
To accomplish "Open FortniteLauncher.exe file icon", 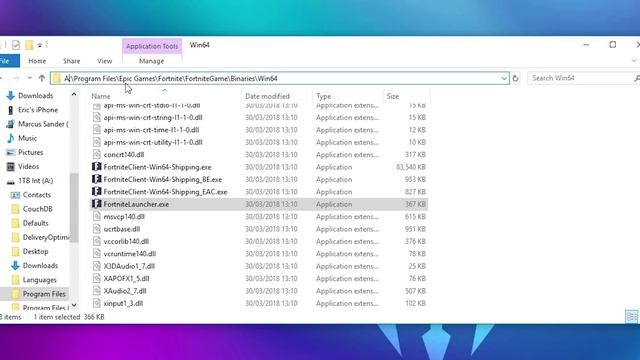I will pos(96,204).
